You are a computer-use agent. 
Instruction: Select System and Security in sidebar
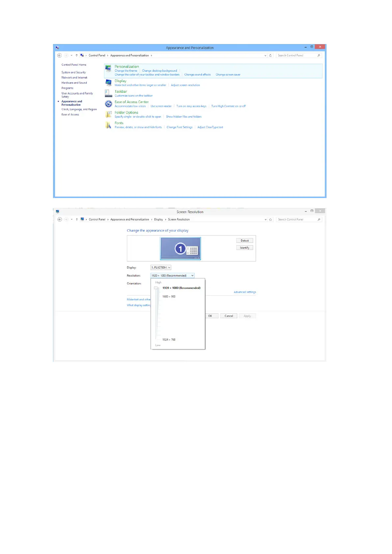[x=73, y=72]
